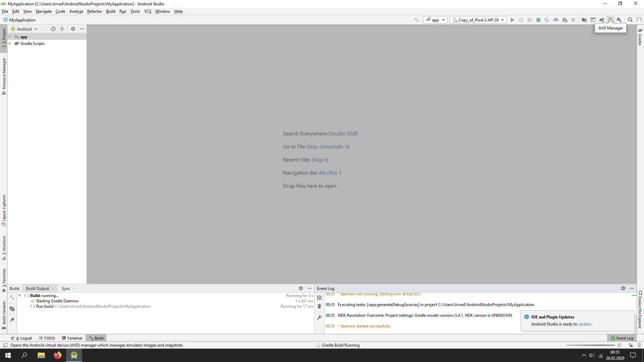
Task: Open the device selector Copy_of_Pixel 2 dropdown
Action: point(478,20)
